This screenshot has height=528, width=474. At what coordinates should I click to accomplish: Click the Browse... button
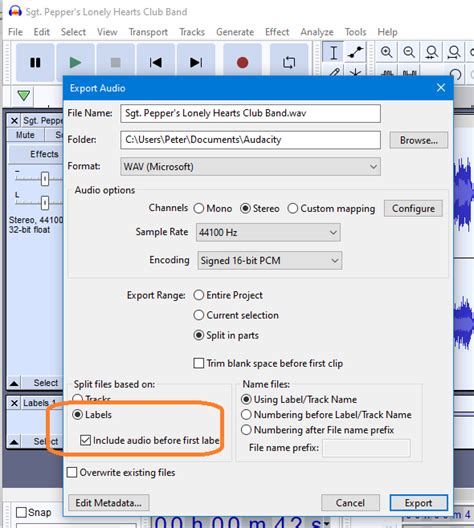(x=419, y=140)
